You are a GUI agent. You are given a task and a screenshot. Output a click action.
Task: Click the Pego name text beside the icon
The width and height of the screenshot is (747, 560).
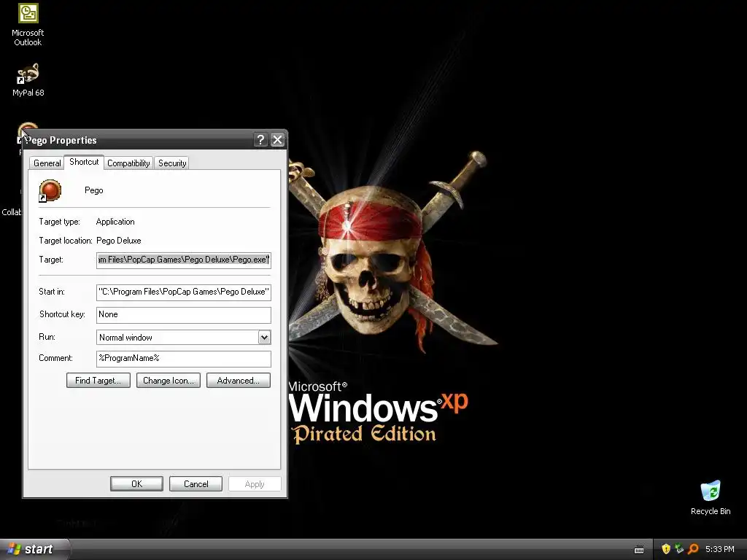pyautogui.click(x=94, y=190)
